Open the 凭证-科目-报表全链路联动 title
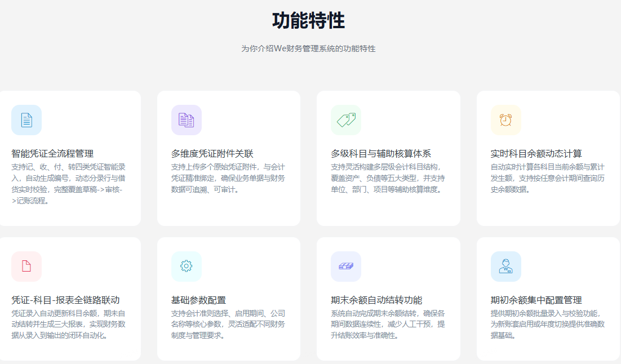This screenshot has width=621, height=364. click(65, 300)
